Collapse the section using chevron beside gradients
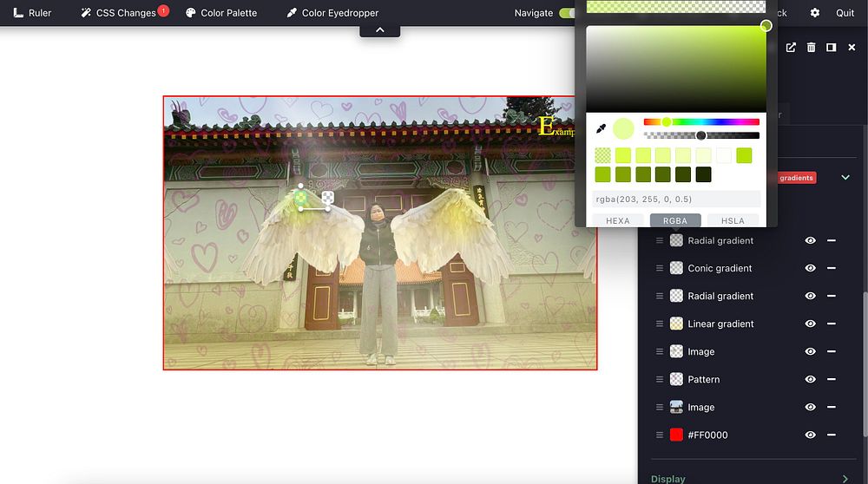The image size is (868, 484). click(845, 178)
